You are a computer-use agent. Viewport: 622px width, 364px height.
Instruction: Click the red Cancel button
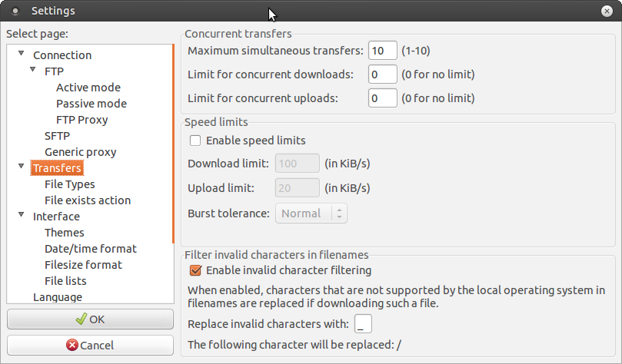(91, 346)
